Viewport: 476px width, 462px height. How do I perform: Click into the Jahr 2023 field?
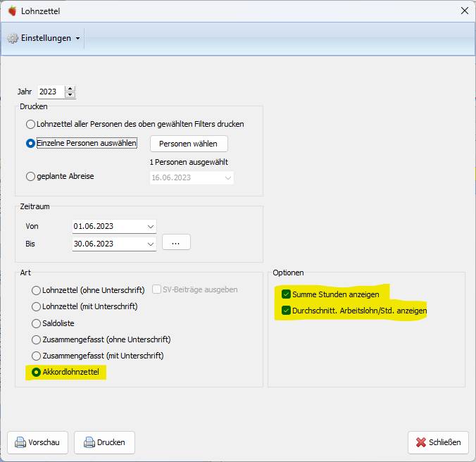(x=51, y=92)
